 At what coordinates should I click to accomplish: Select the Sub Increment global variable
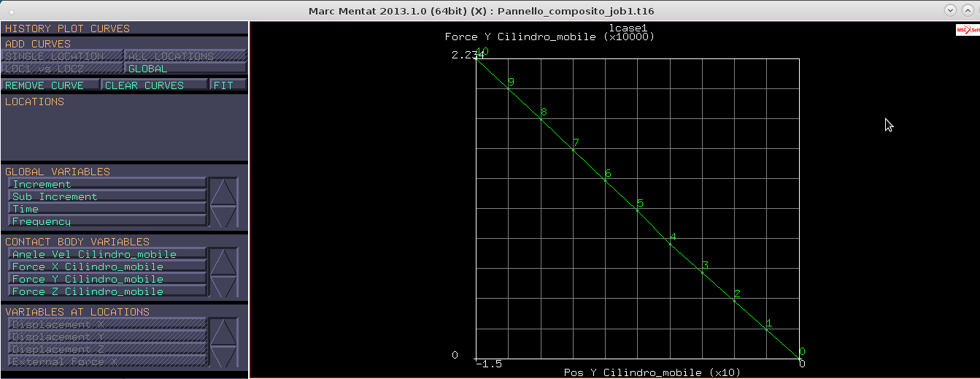coord(107,196)
